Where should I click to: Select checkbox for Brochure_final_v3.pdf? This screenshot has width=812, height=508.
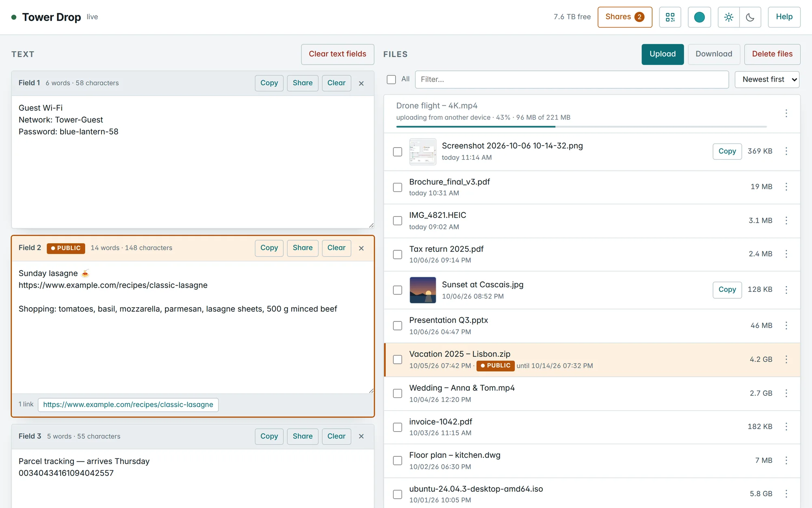click(397, 187)
